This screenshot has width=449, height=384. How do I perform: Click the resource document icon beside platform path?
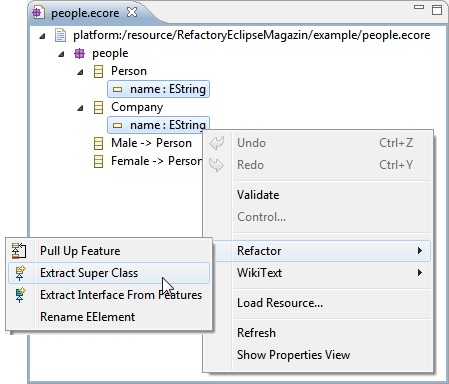coord(60,35)
